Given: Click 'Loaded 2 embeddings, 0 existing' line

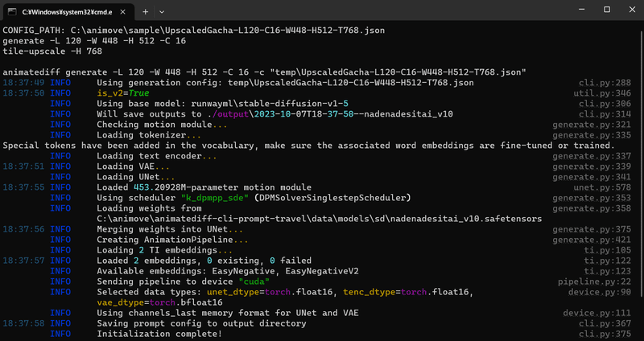Looking at the screenshot, I should [204, 261].
